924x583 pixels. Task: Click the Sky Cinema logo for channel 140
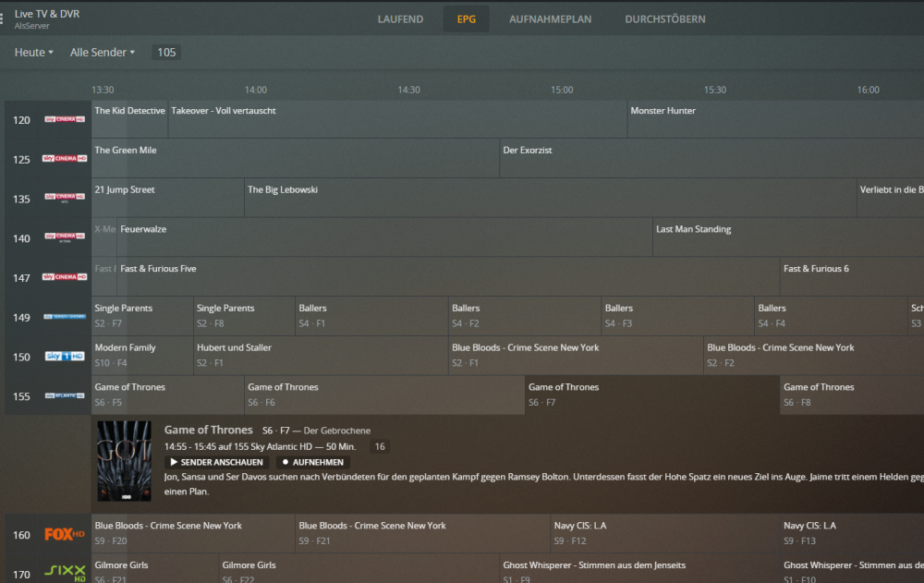coord(65,237)
